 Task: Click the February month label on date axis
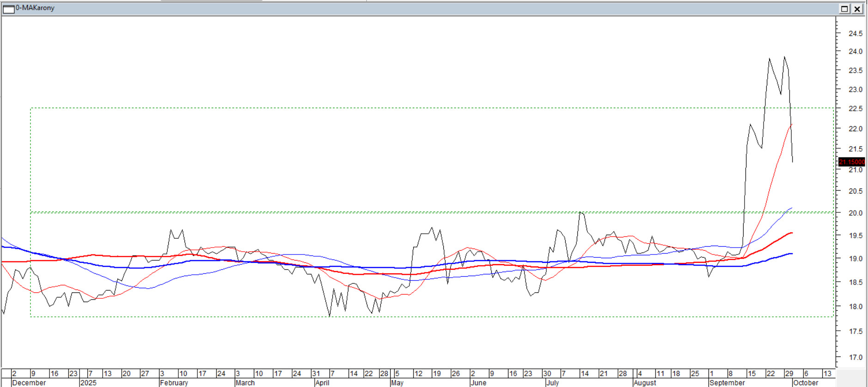(174, 383)
